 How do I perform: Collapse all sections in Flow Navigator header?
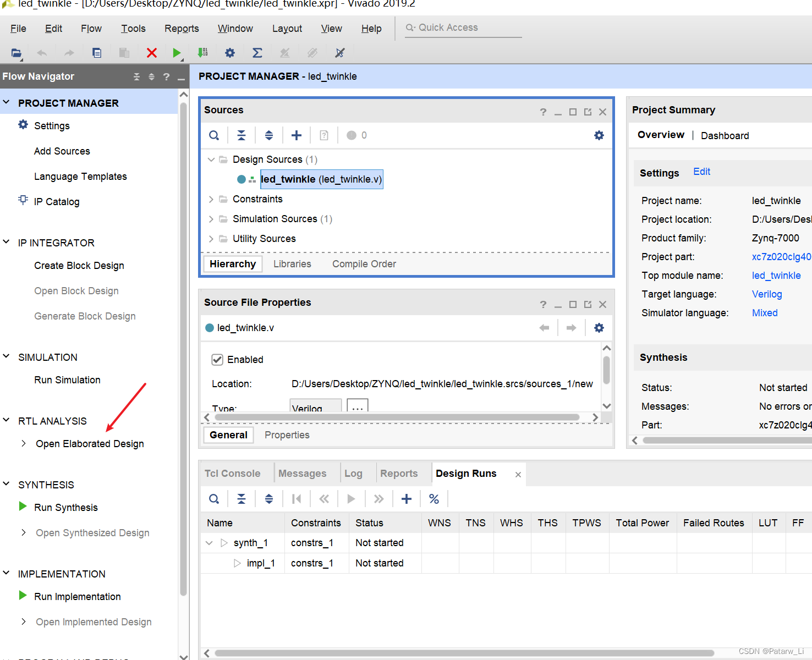pyautogui.click(x=136, y=77)
